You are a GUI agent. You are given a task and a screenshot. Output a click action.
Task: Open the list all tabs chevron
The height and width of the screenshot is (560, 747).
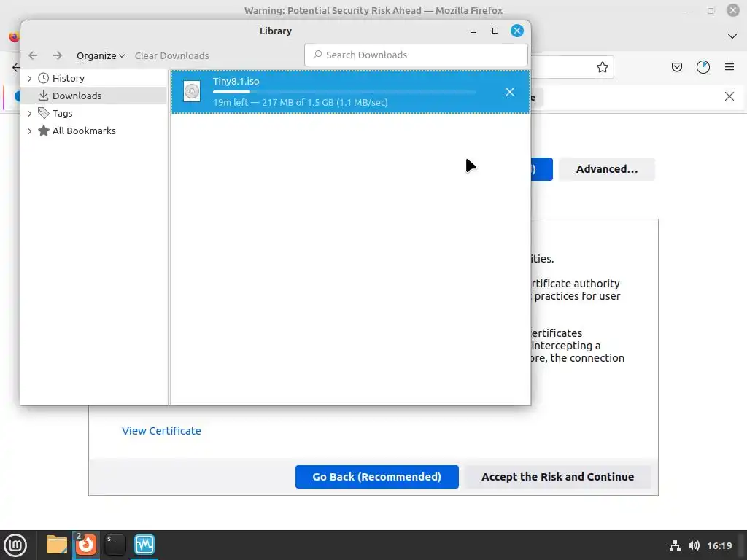pyautogui.click(x=732, y=36)
